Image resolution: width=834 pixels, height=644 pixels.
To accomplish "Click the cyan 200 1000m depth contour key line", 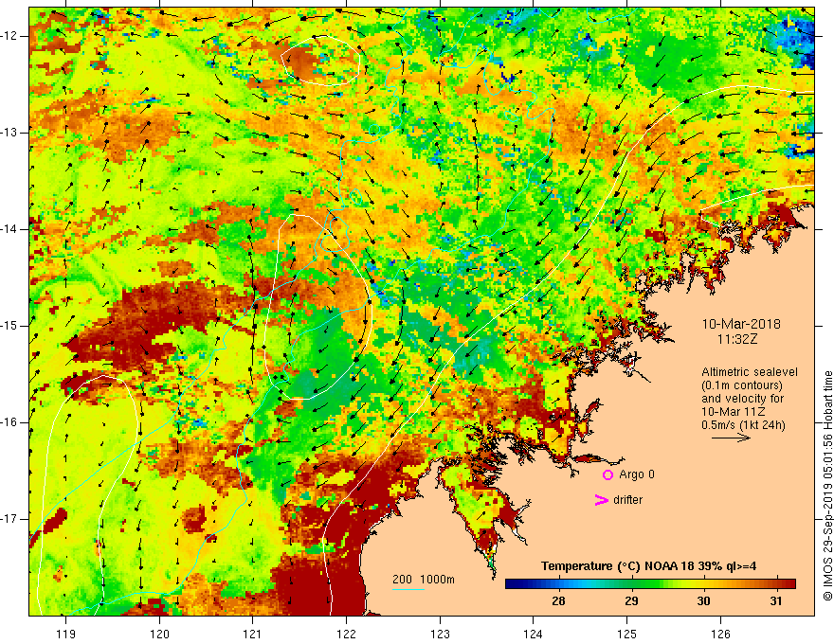I will point(408,589).
